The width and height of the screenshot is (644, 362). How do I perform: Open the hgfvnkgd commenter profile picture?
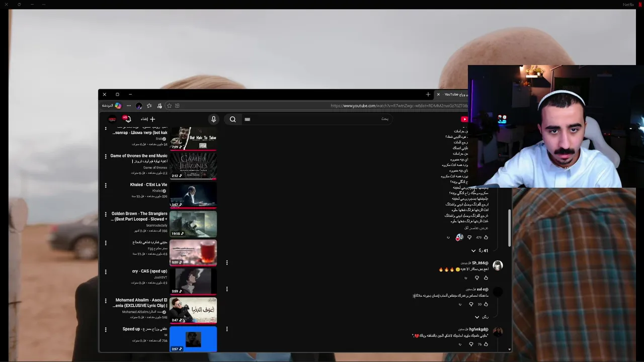pyautogui.click(x=498, y=331)
